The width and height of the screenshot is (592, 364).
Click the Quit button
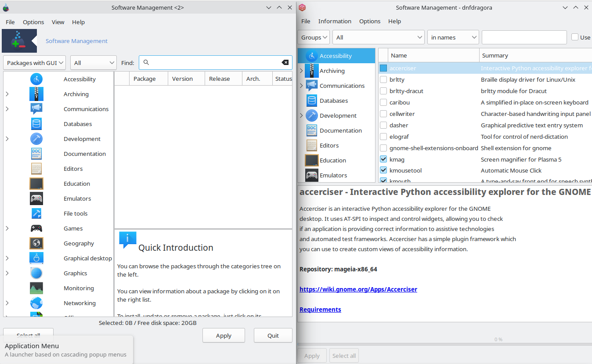click(x=273, y=335)
